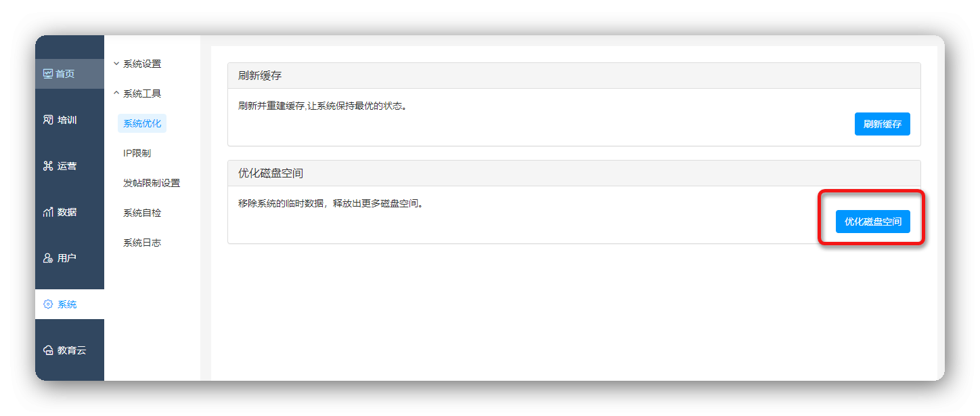
Task: Click the 优化磁盘空间 blue button
Action: coord(873,222)
